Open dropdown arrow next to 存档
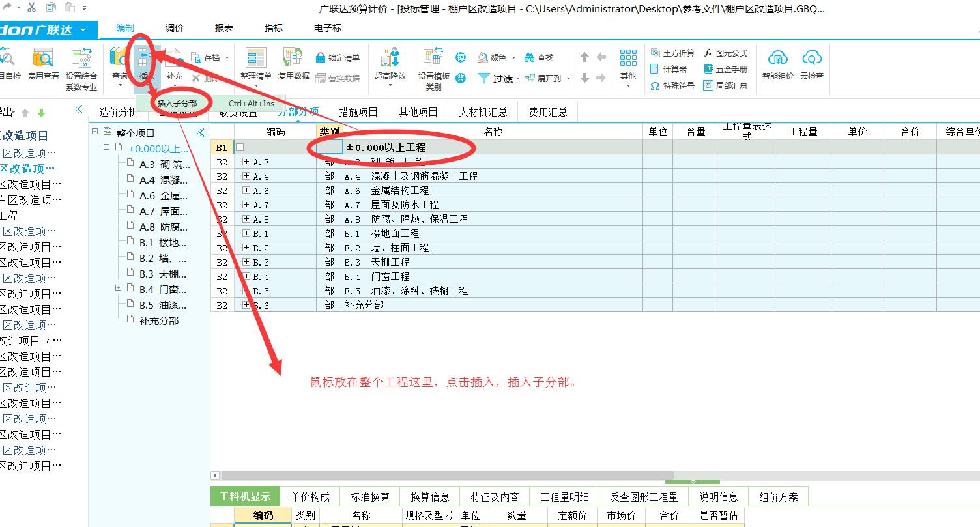This screenshot has height=527, width=980. point(227,58)
